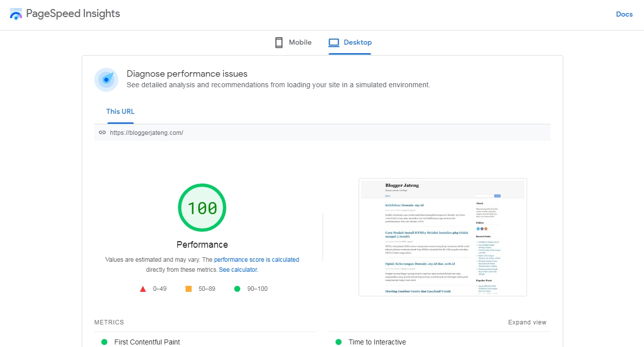644x347 pixels.
Task: Click the PageSpeed Insights logo icon
Action: (x=16, y=14)
